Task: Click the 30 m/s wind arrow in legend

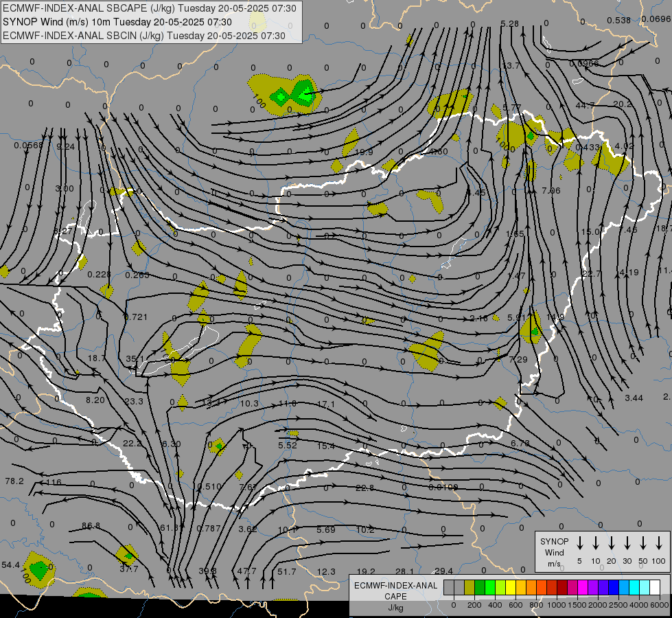Action: coord(627,542)
